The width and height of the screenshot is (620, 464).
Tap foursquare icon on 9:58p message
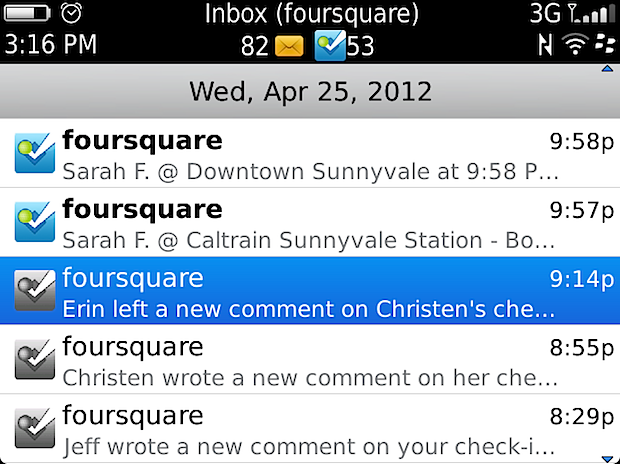point(35,153)
